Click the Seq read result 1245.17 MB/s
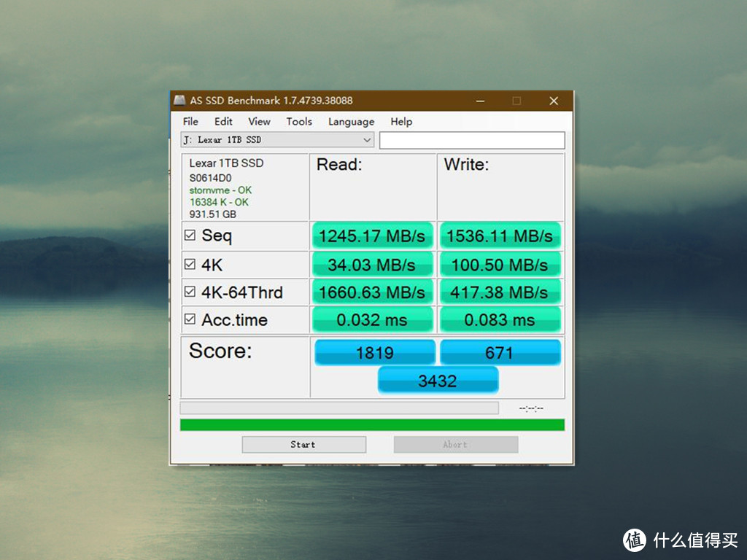 (372, 236)
